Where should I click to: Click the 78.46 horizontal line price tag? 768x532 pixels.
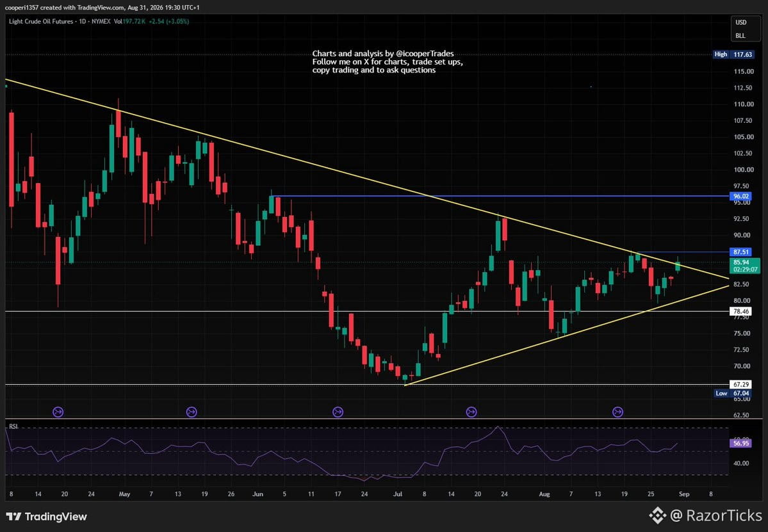coord(741,311)
